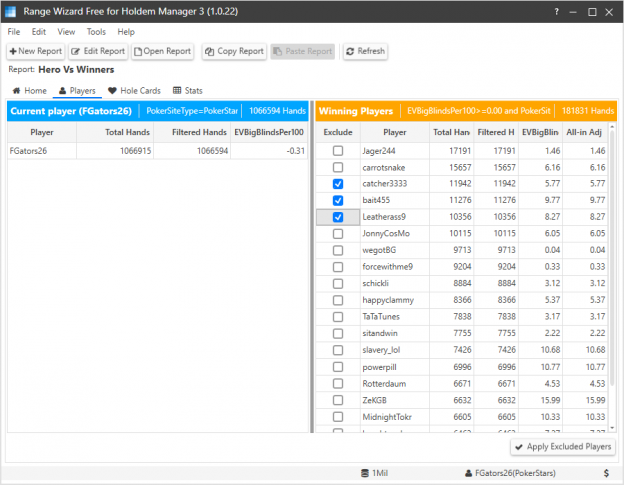Screen dimensions: 624x485
Task: Check exclude box for Rotterdaum
Action: point(338,384)
